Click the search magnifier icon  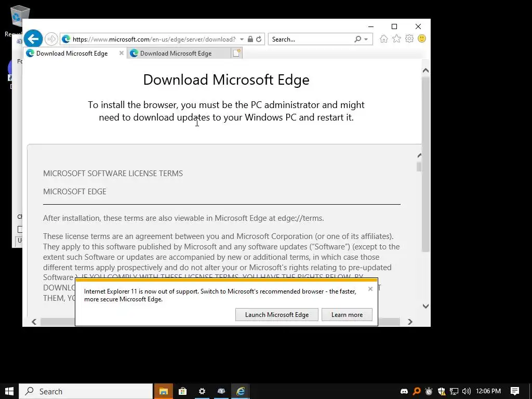pyautogui.click(x=357, y=39)
